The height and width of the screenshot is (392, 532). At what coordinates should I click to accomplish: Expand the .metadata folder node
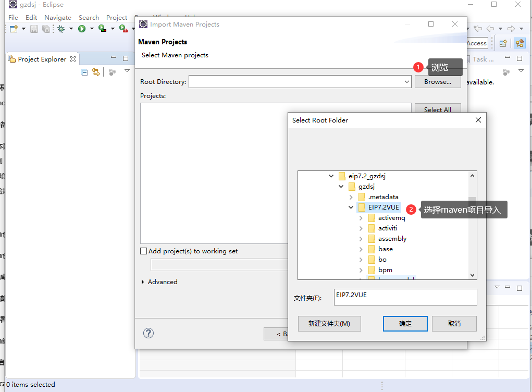point(351,197)
